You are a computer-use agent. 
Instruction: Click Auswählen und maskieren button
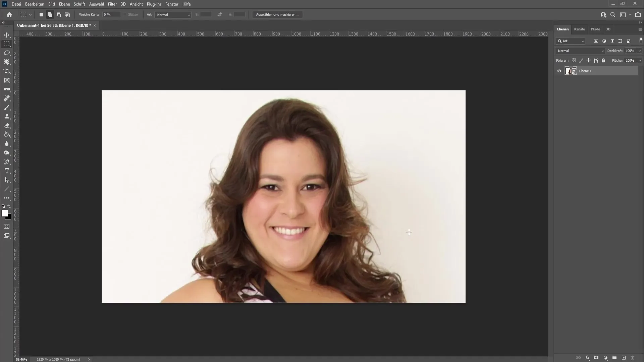click(x=278, y=15)
